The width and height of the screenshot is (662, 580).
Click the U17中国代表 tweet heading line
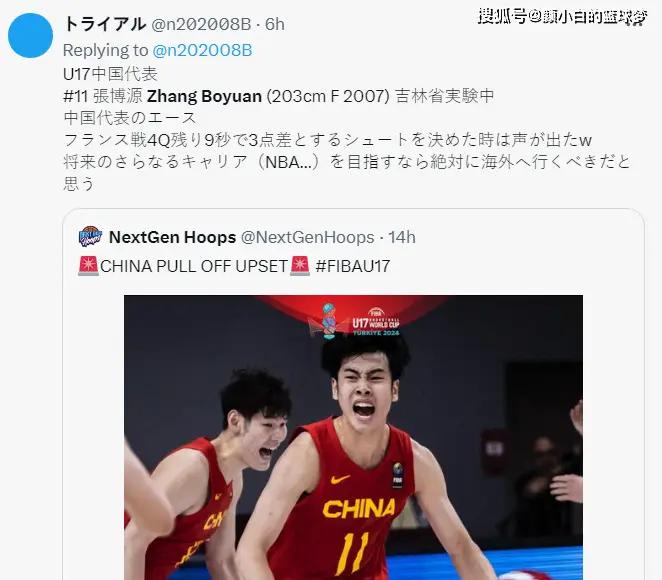110,74
